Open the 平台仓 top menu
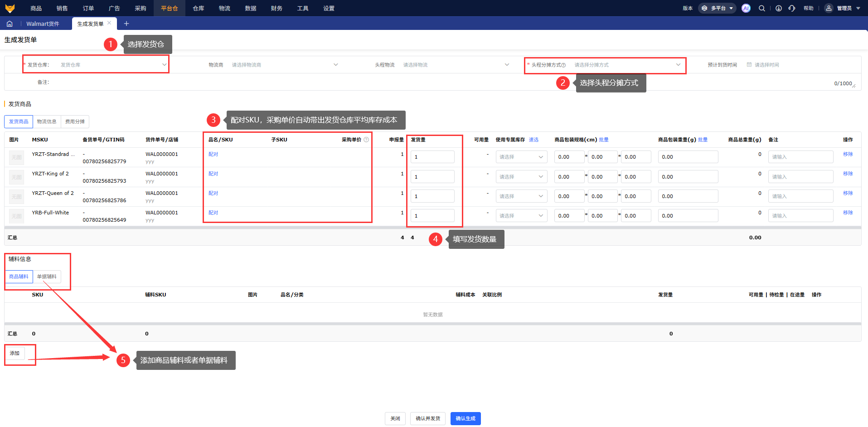 tap(170, 8)
